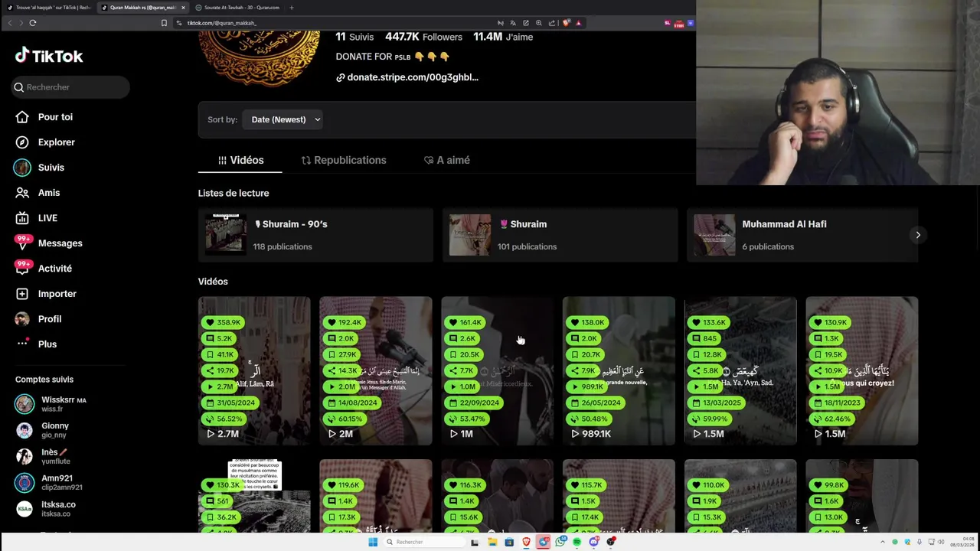Click the TikTok logo

49,56
